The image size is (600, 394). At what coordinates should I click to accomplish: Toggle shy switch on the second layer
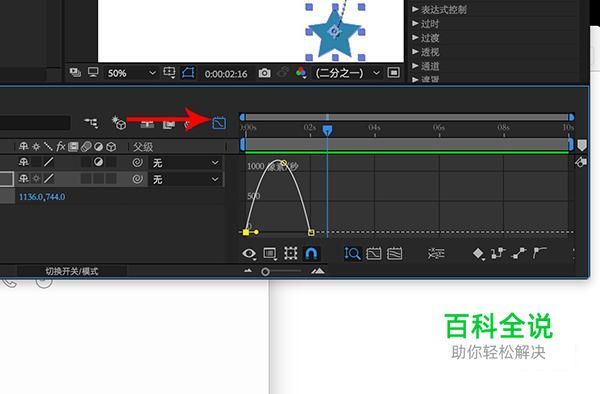[24, 178]
